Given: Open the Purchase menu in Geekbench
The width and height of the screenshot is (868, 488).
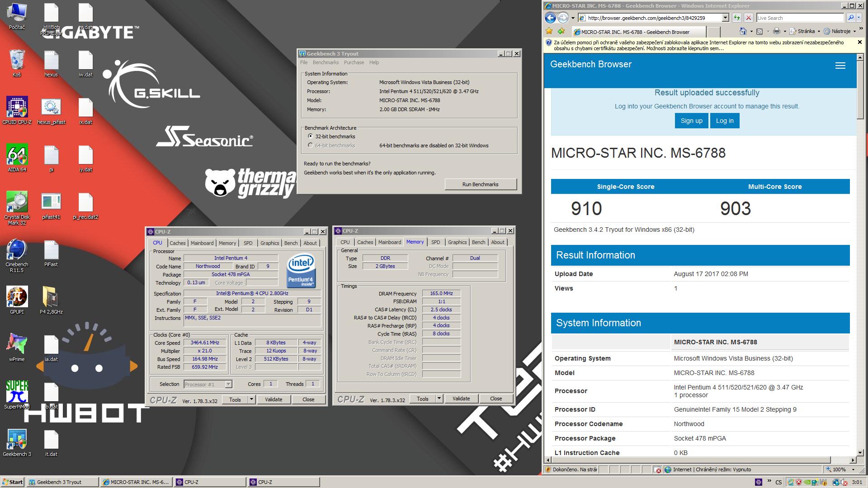Looking at the screenshot, I should pos(354,62).
